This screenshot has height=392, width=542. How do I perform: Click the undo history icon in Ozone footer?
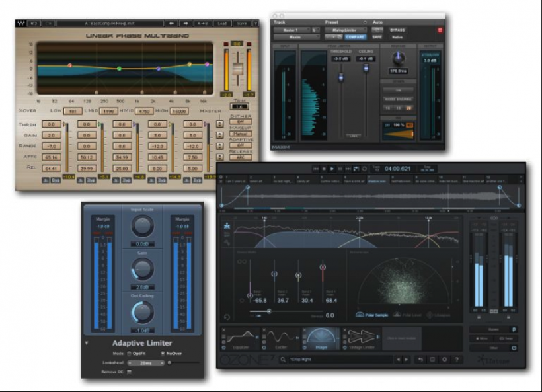point(420,360)
